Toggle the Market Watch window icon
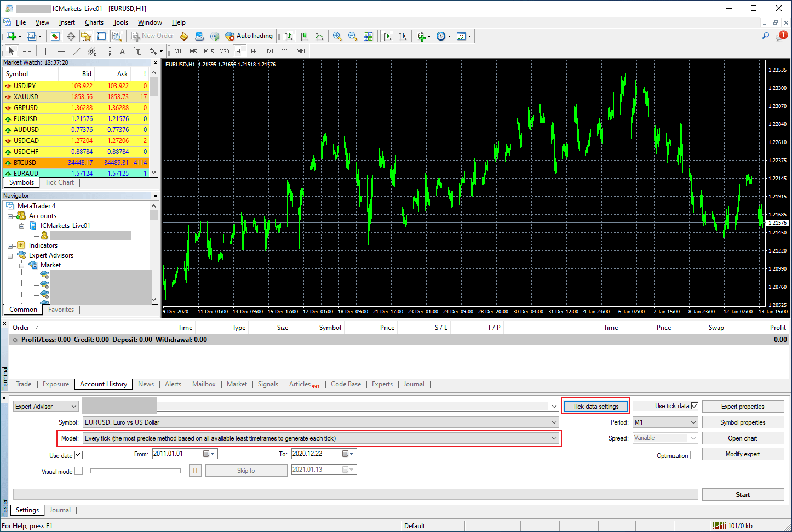792x532 pixels. tap(55, 36)
